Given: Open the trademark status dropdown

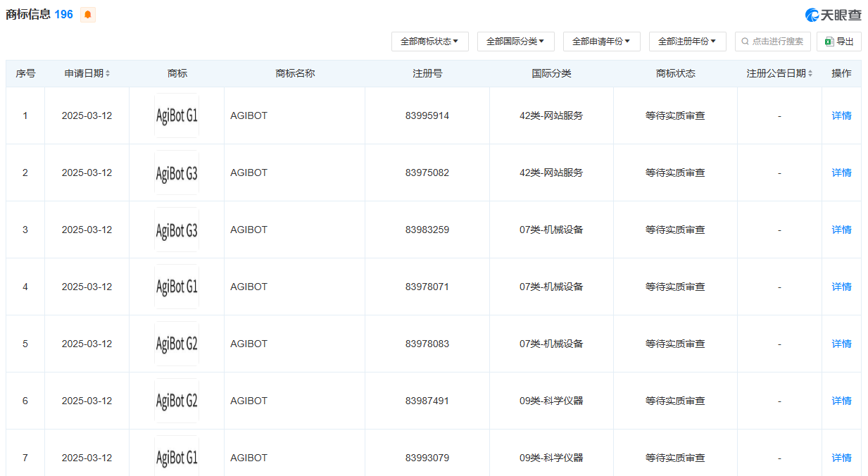Looking at the screenshot, I should point(430,42).
